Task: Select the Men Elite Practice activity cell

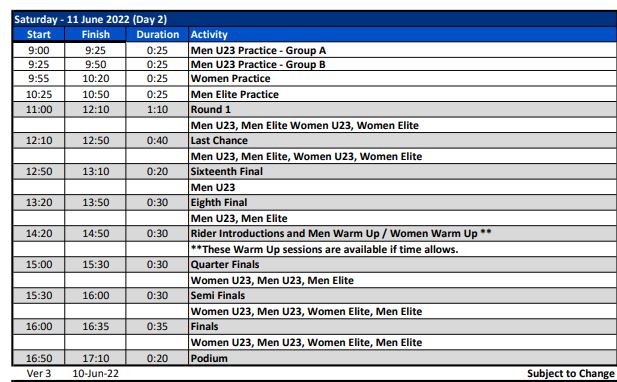Action: coord(403,94)
